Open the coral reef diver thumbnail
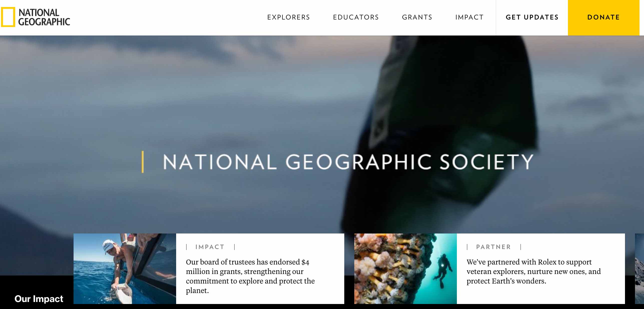Image resolution: width=644 pixels, height=309 pixels. click(x=406, y=269)
